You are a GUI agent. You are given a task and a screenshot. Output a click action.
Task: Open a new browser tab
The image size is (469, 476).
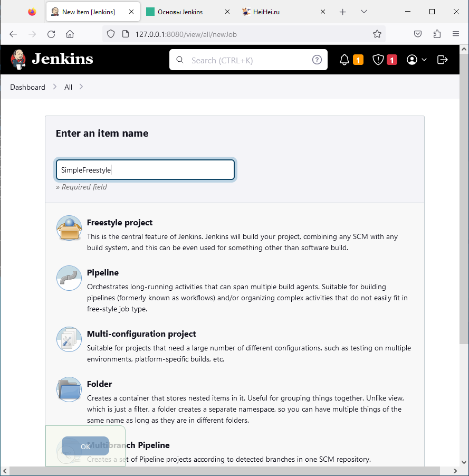pyautogui.click(x=343, y=12)
